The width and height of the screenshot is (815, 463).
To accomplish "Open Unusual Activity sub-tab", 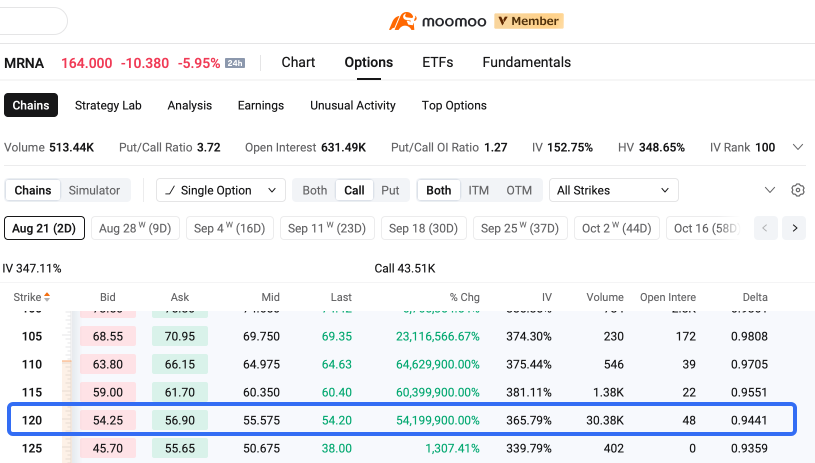I will click(x=353, y=105).
